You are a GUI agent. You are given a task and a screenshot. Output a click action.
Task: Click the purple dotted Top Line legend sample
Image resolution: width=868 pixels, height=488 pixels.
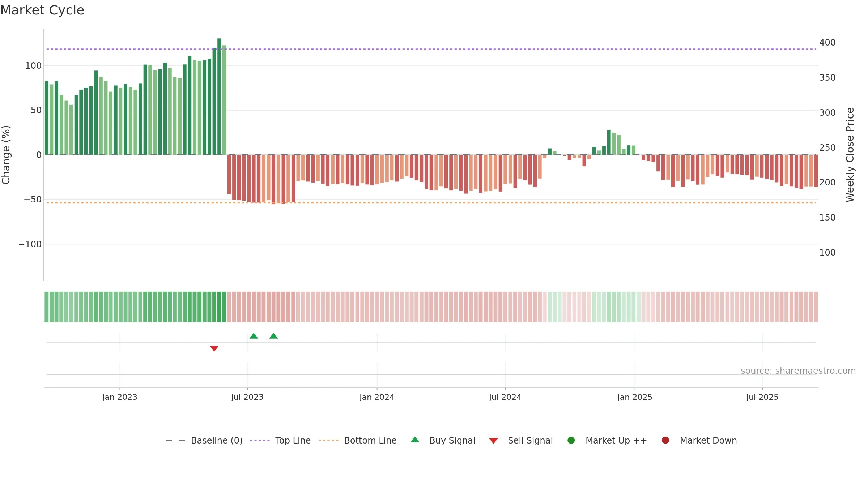pyautogui.click(x=260, y=440)
